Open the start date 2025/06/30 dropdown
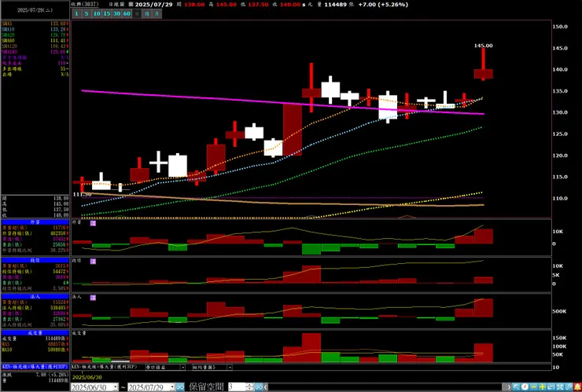Viewport: 582px width, 392px height. 115,387
